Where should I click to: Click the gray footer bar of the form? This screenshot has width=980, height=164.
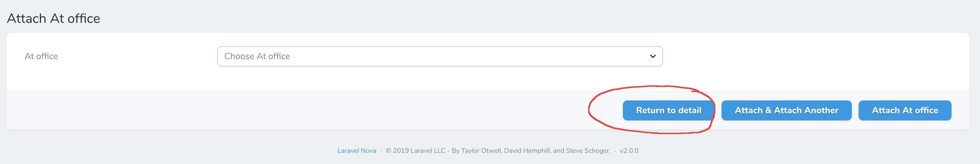(x=266, y=110)
